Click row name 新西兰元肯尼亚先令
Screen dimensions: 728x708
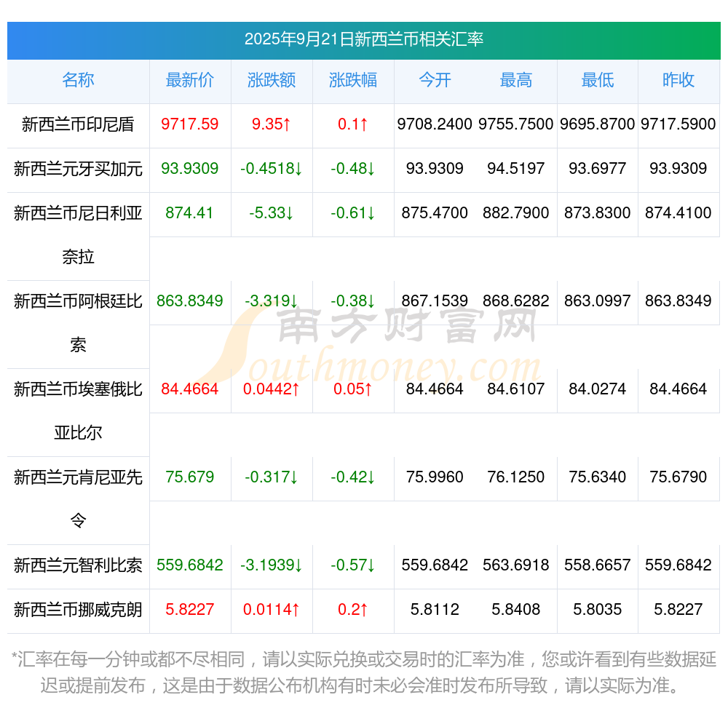tap(78, 498)
